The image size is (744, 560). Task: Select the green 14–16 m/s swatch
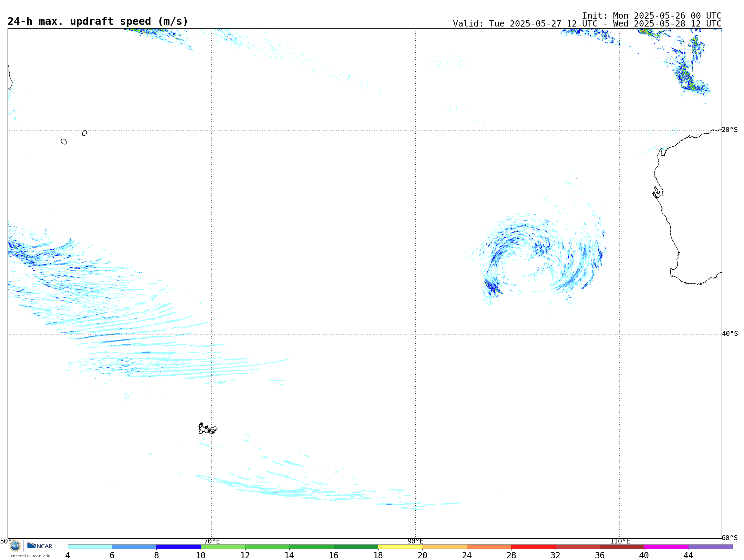point(312,547)
